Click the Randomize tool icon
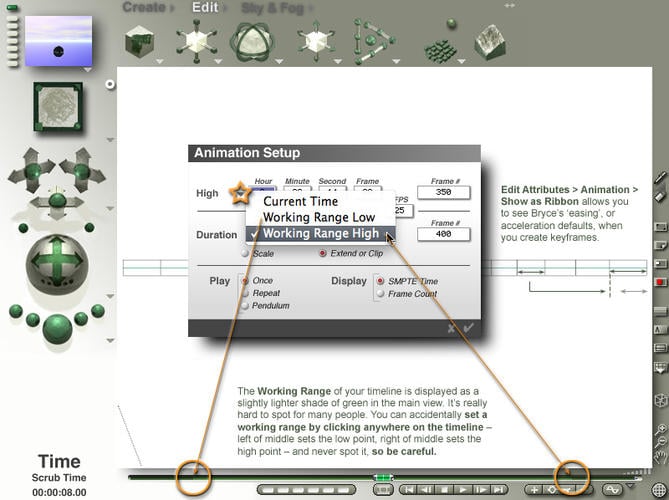The height and width of the screenshot is (500, 669). pyautogui.click(x=440, y=43)
